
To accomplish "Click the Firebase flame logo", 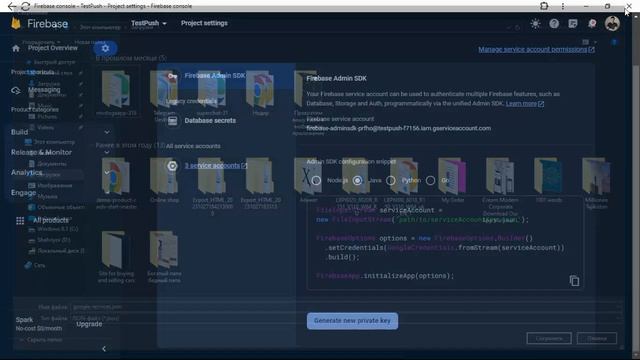I will (x=16, y=24).
